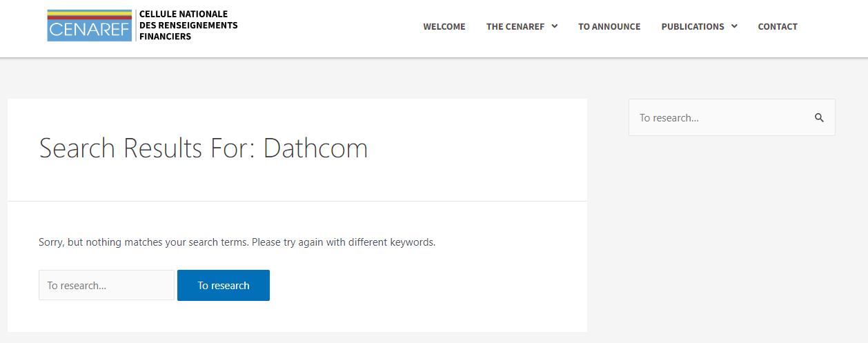Click the magnifier icon in sidebar search
Screen dimensions: 868x343
(x=819, y=117)
